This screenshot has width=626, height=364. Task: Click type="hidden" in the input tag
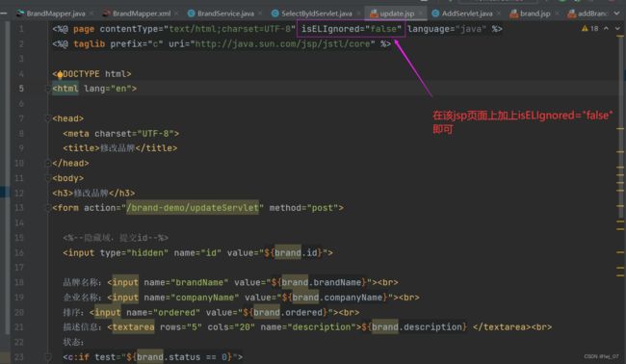(x=134, y=252)
